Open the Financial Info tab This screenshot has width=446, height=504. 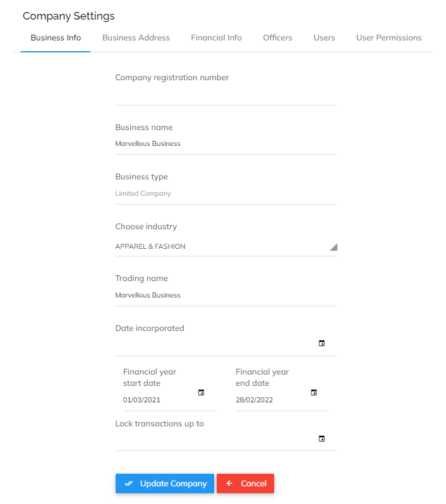(x=217, y=38)
